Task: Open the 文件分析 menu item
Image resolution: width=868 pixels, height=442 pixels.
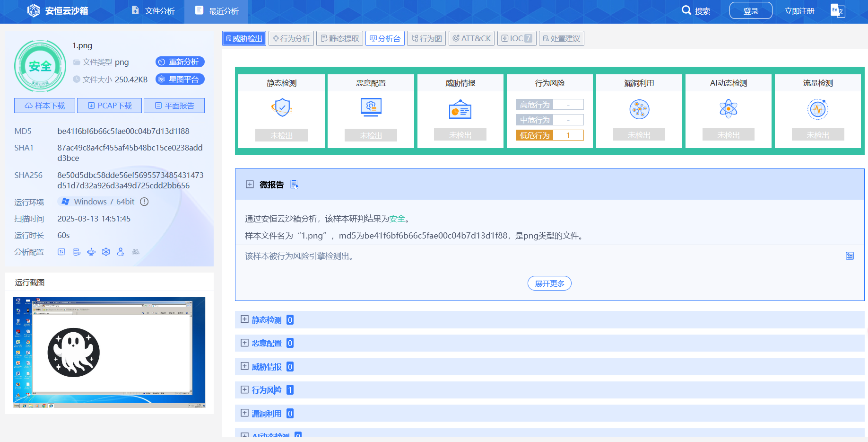Action: coord(153,11)
